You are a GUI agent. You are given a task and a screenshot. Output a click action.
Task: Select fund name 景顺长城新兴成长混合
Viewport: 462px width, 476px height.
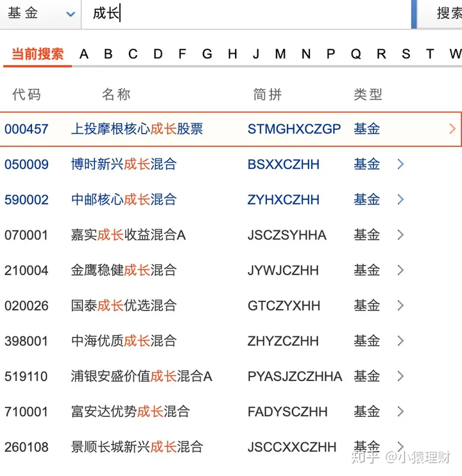pyautogui.click(x=137, y=447)
